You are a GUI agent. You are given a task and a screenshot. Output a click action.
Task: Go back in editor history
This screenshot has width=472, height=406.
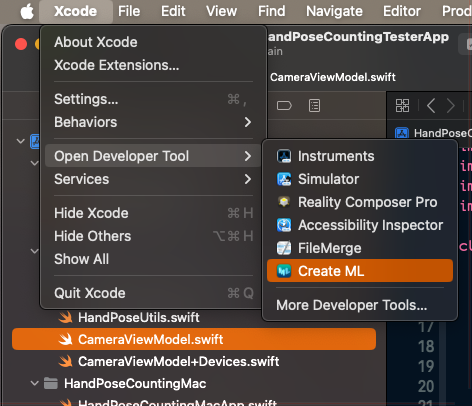point(431,106)
